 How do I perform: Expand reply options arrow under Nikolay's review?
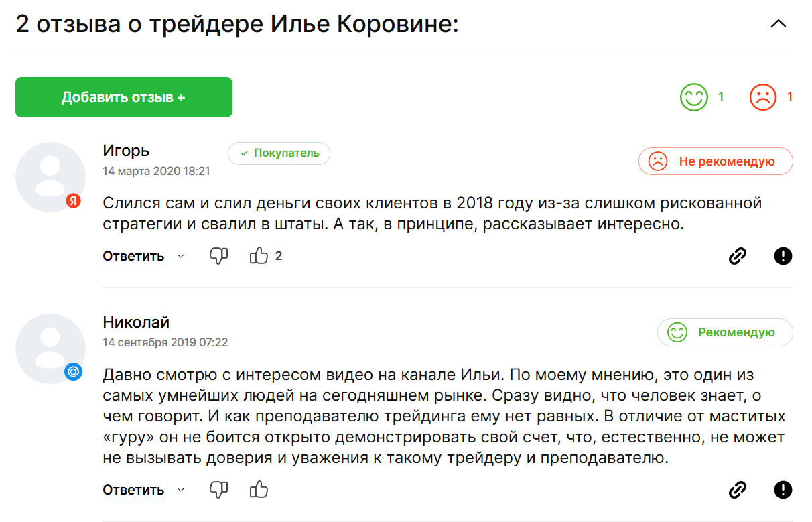180,490
